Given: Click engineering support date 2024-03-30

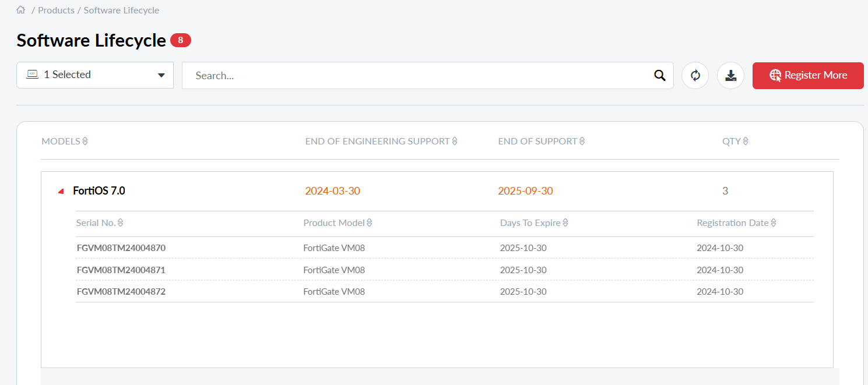Looking at the screenshot, I should (x=332, y=191).
